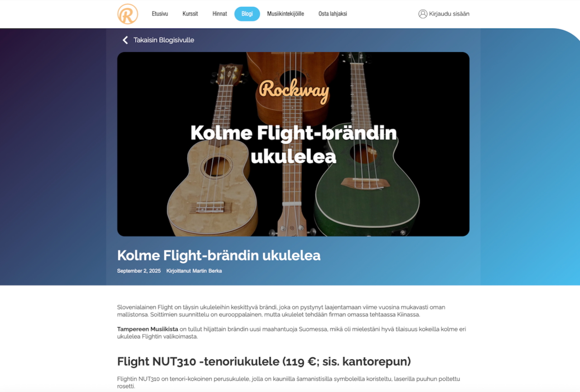Click the back chevron arrow icon
580x392 pixels.
(x=125, y=40)
